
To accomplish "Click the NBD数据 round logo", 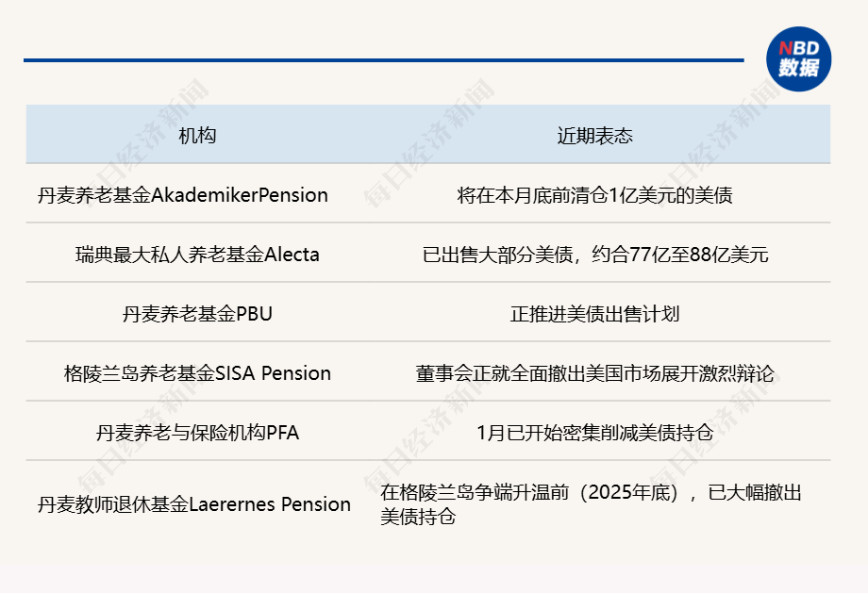I will click(x=798, y=59).
